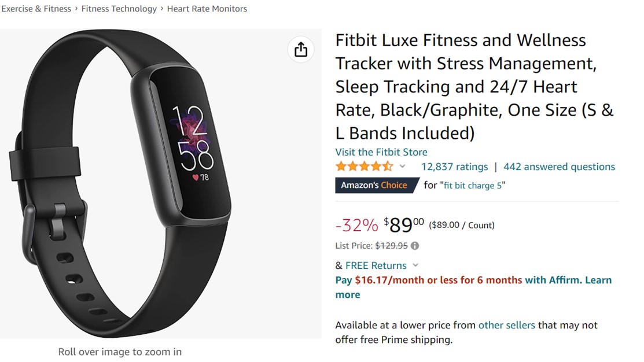The width and height of the screenshot is (644, 362).
Task: Open the other sellers link
Action: coord(506,325)
